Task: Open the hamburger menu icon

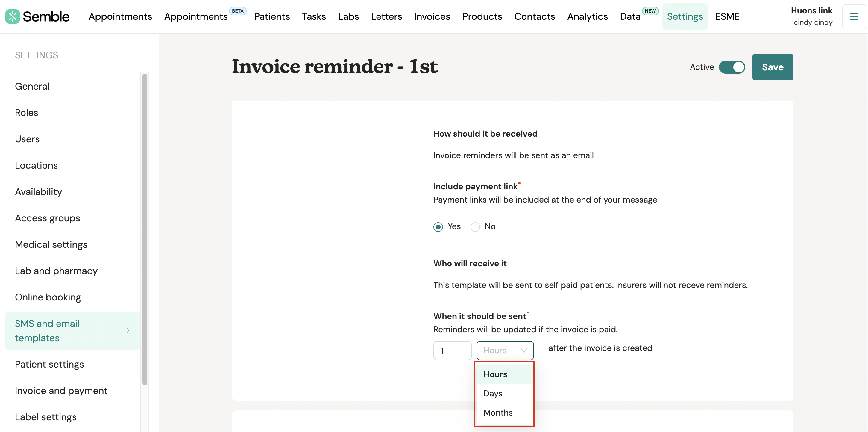Action: (x=854, y=16)
